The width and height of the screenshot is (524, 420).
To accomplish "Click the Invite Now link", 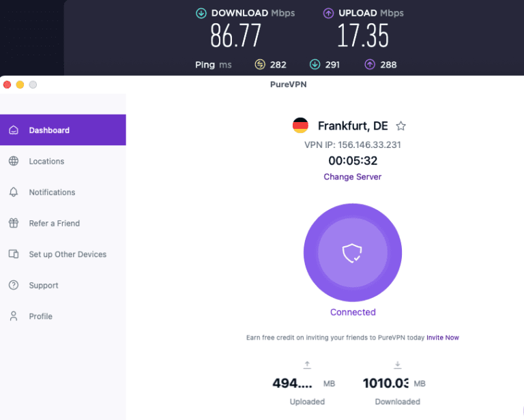I will 442,337.
